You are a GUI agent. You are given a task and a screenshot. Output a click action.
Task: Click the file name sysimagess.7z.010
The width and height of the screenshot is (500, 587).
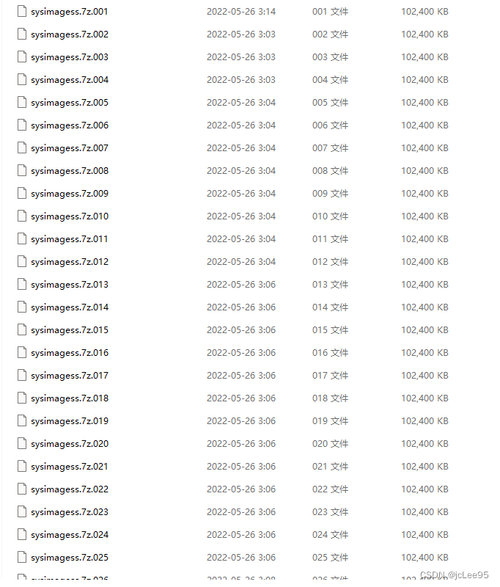(x=70, y=216)
